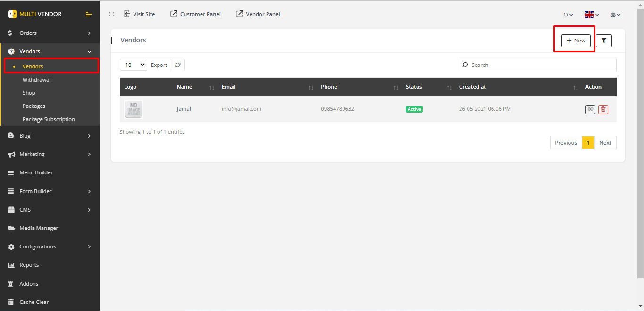Image resolution: width=644 pixels, height=311 pixels.
Task: Open the language flag dropdown
Action: pos(592,15)
